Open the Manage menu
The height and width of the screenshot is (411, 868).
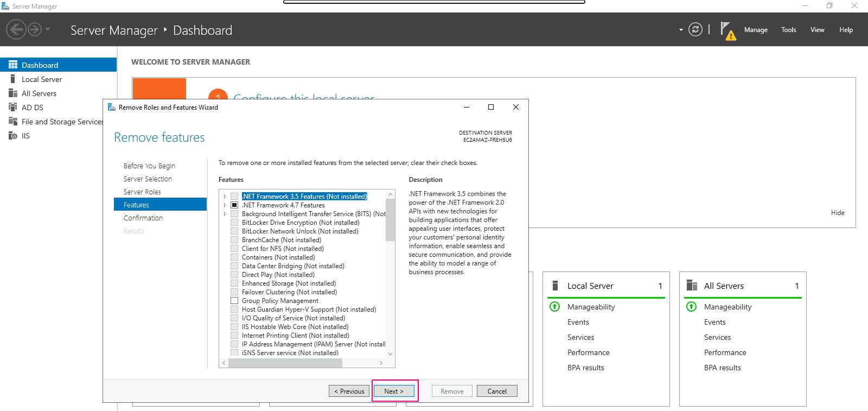(756, 30)
